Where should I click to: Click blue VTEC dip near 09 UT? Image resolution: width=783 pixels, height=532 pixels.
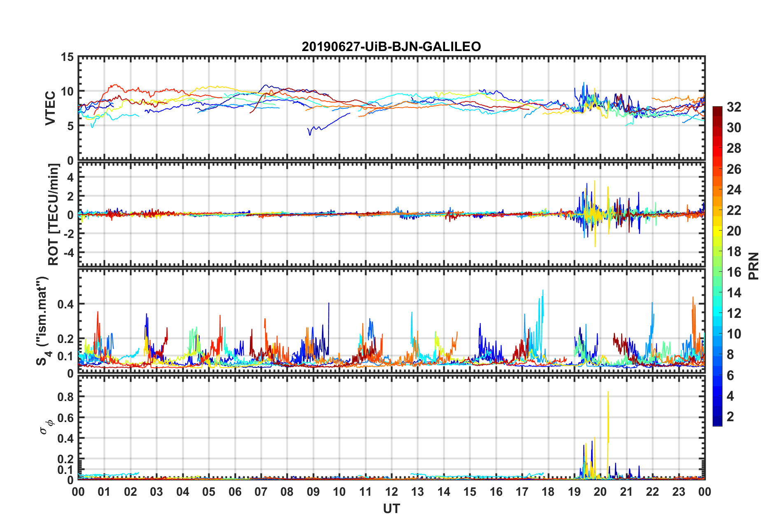(x=310, y=132)
